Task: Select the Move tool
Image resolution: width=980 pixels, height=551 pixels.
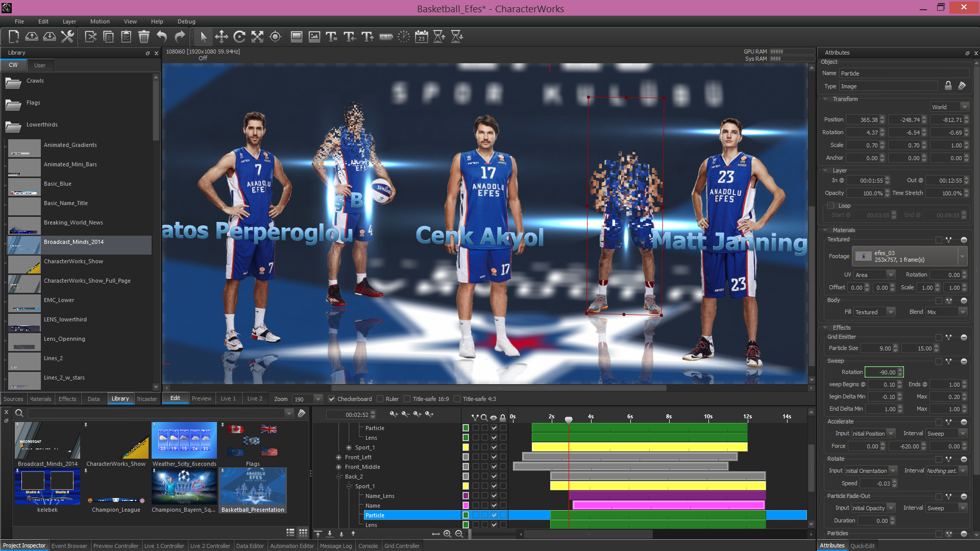Action: 221,37
